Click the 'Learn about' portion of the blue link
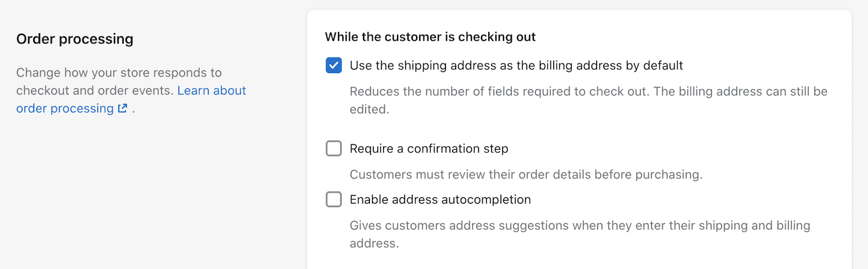This screenshot has width=868, height=269. [x=212, y=91]
